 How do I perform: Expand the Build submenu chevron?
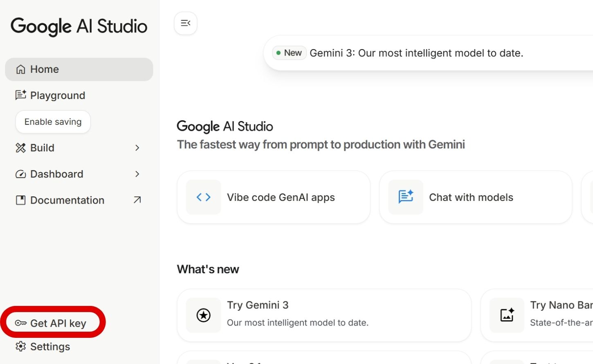point(137,148)
